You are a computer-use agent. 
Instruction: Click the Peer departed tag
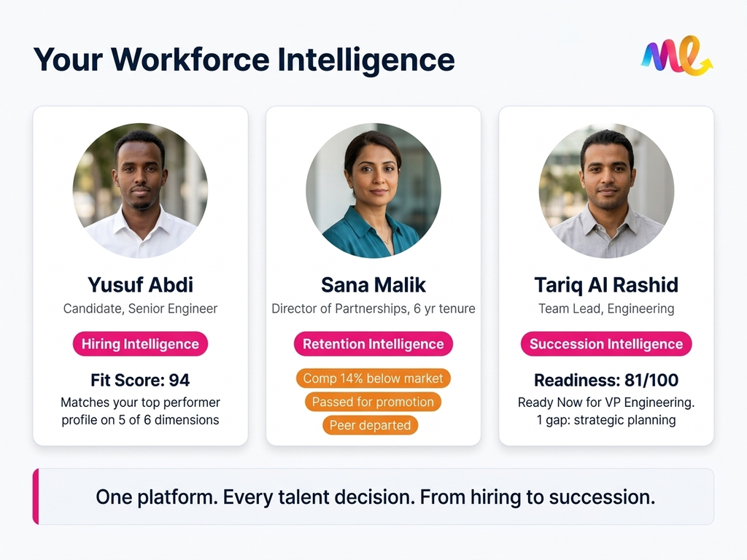coord(370,425)
